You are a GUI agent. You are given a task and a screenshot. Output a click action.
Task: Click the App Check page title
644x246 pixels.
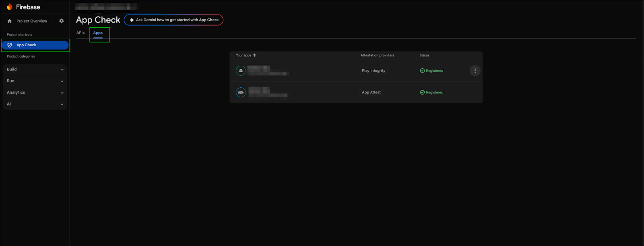point(98,20)
